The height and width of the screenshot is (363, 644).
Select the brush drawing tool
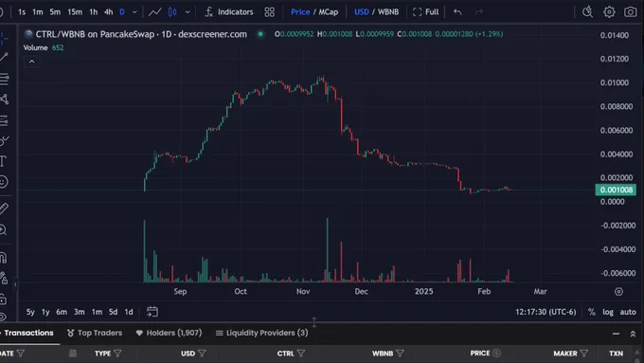point(4,141)
